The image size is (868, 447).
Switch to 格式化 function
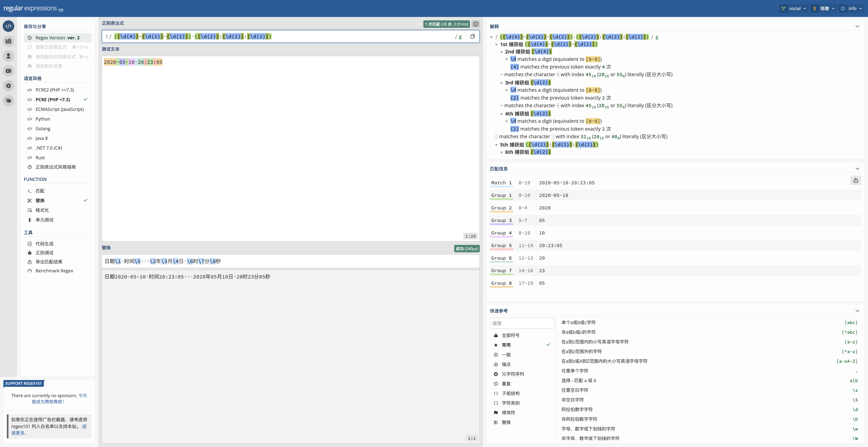(x=58, y=210)
